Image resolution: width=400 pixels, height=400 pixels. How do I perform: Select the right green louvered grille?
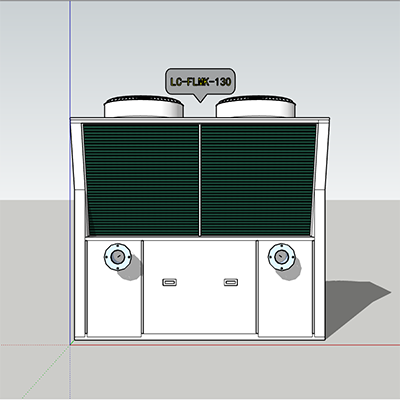[x=258, y=180]
